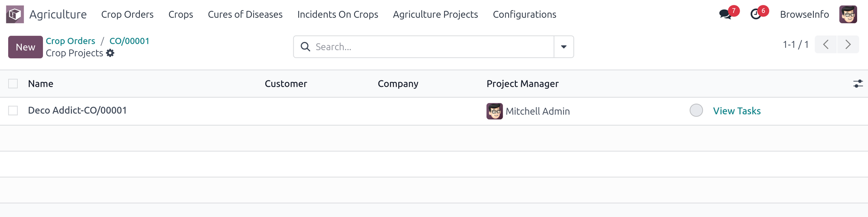Click the user avatar in the top bar

[x=848, y=14]
